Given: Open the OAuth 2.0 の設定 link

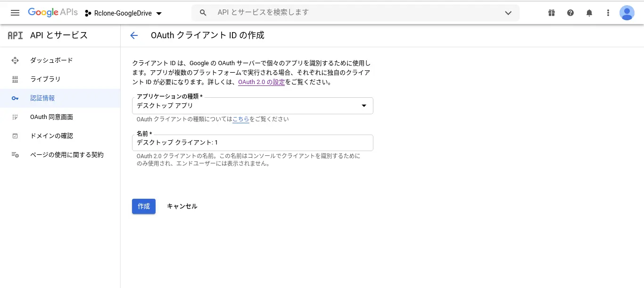Looking at the screenshot, I should click(261, 82).
